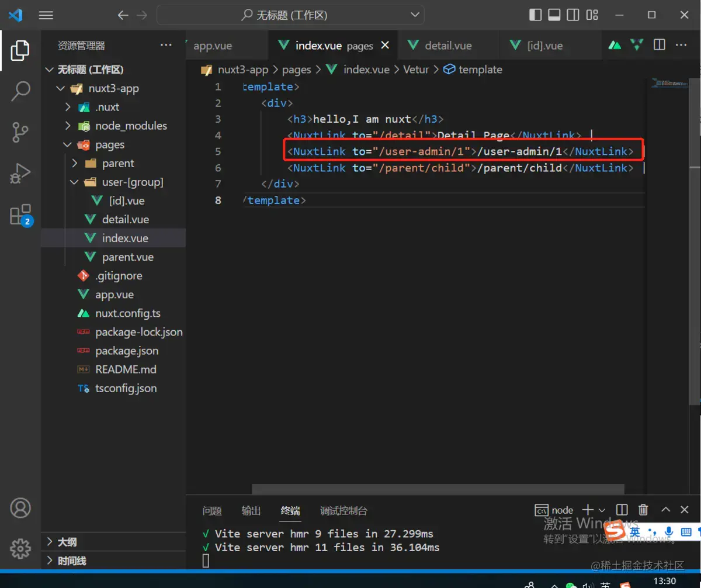This screenshot has width=701, height=588.
Task: Toggle secondary side bar layout icon
Action: [573, 15]
